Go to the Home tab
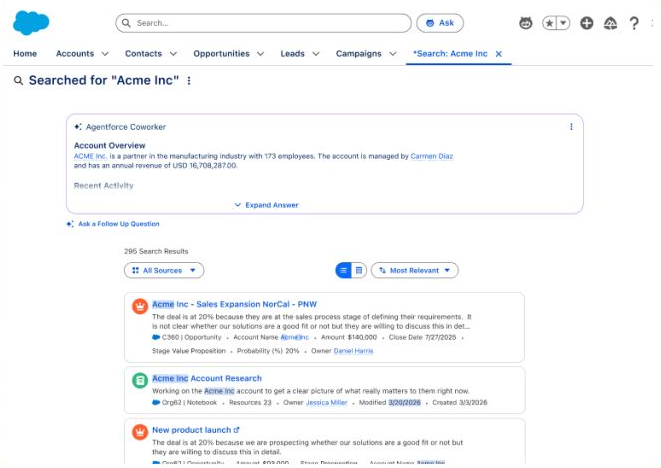The height and width of the screenshot is (468, 661). [25, 54]
